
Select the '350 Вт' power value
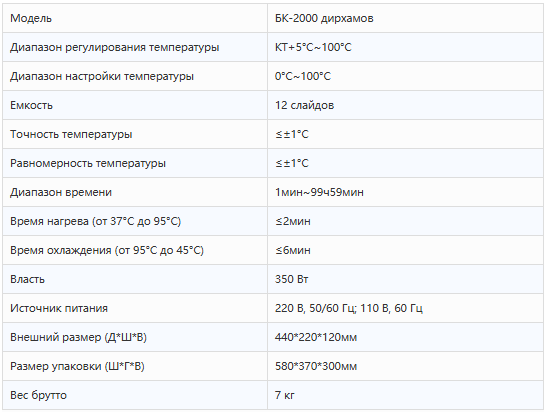(x=291, y=279)
